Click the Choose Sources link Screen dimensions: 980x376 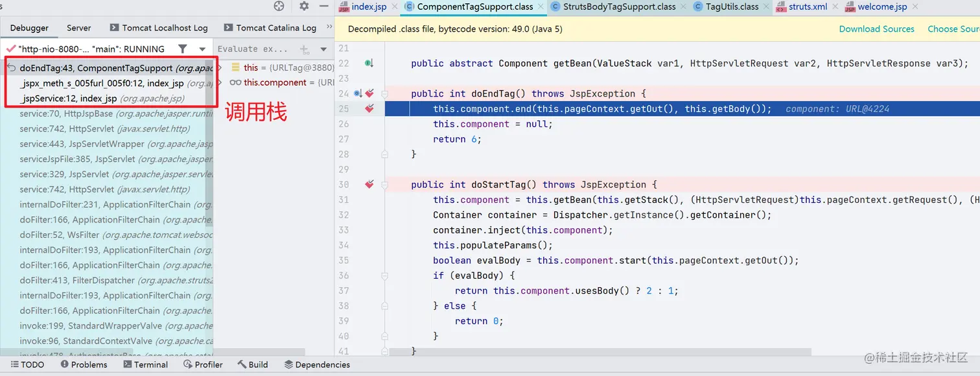pos(953,29)
